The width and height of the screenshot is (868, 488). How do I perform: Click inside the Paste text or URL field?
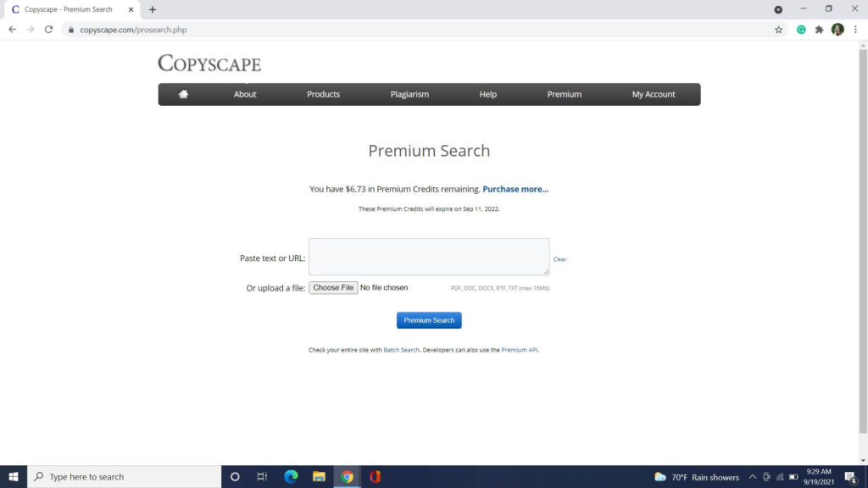coord(429,257)
